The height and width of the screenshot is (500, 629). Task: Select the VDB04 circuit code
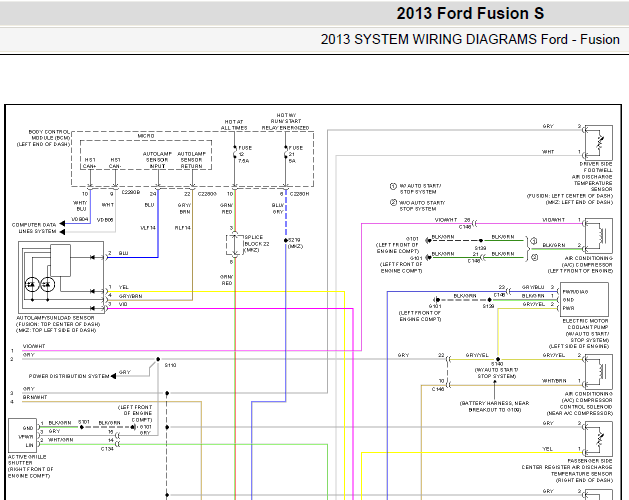[80, 219]
